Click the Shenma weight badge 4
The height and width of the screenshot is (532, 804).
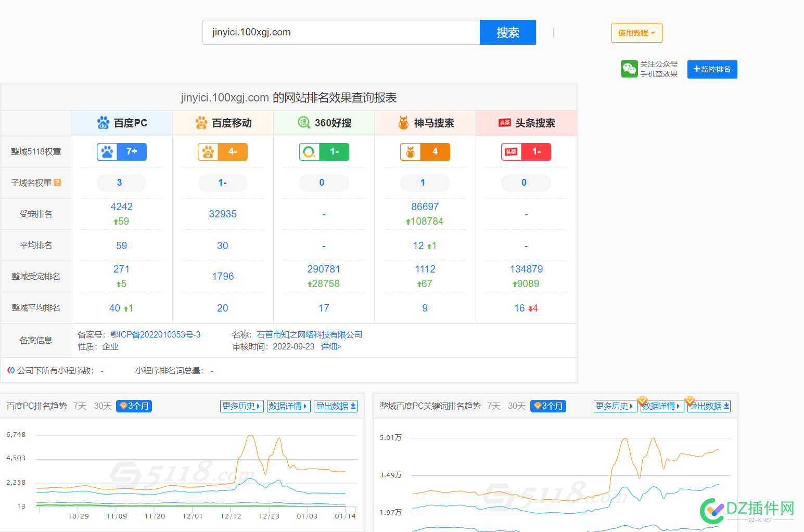pyautogui.click(x=425, y=151)
